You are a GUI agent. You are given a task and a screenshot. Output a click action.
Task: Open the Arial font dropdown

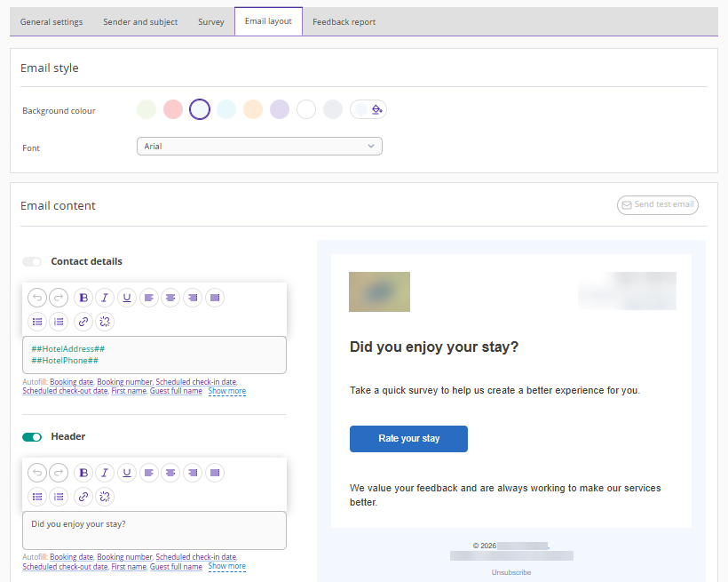point(259,147)
